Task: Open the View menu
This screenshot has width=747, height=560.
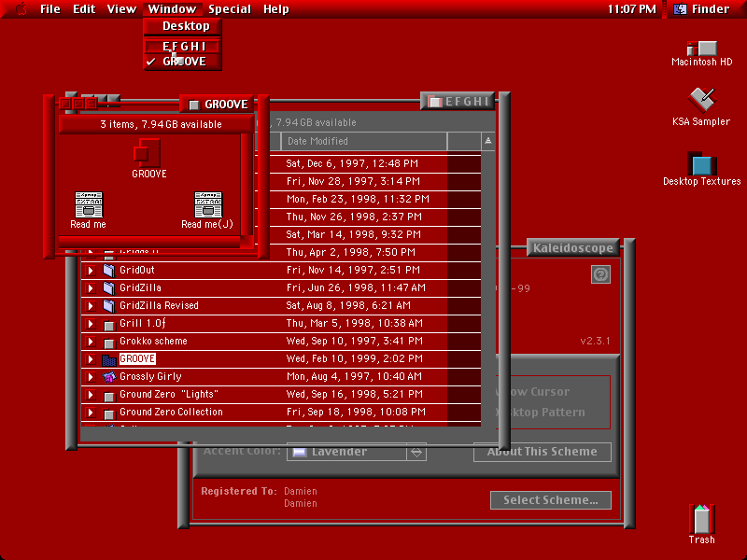Action: [121, 9]
